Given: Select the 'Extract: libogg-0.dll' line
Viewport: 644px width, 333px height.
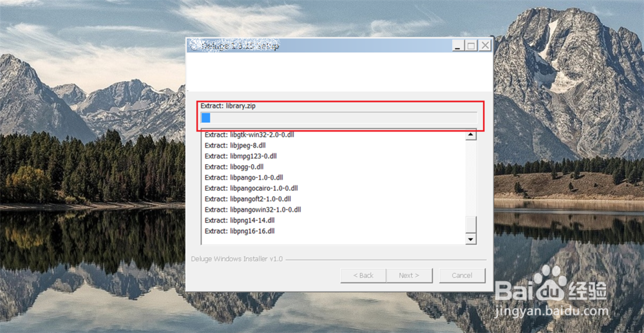Looking at the screenshot, I should tap(234, 167).
